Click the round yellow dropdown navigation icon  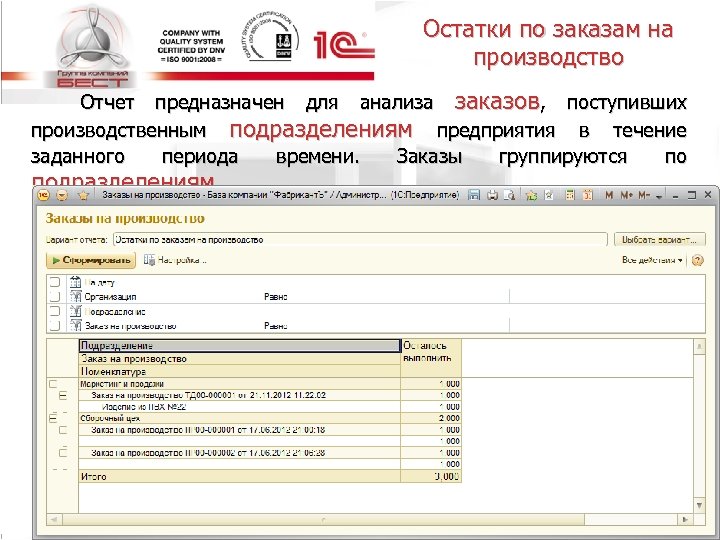[62, 196]
